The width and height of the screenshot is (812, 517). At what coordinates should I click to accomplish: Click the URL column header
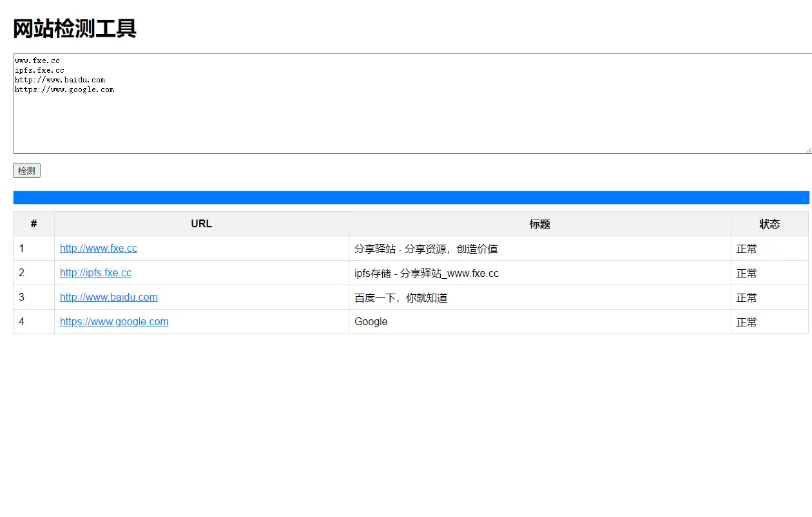pos(202,224)
